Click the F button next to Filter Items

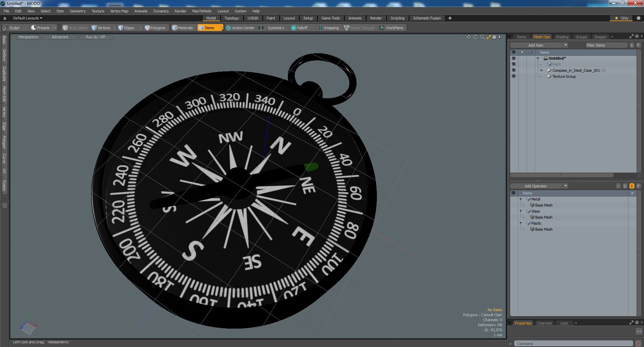pos(638,45)
